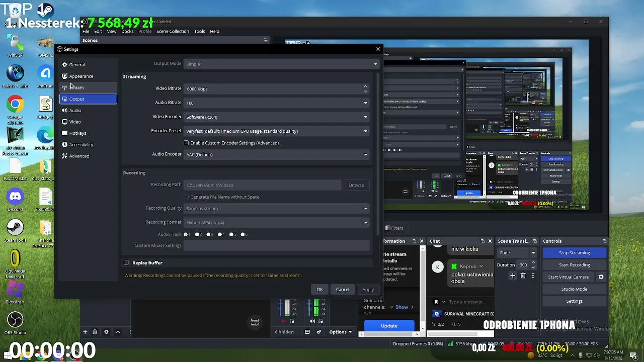Image resolution: width=644 pixels, height=362 pixels.
Task: Delete the transition with the trash icon
Action: (x=523, y=276)
